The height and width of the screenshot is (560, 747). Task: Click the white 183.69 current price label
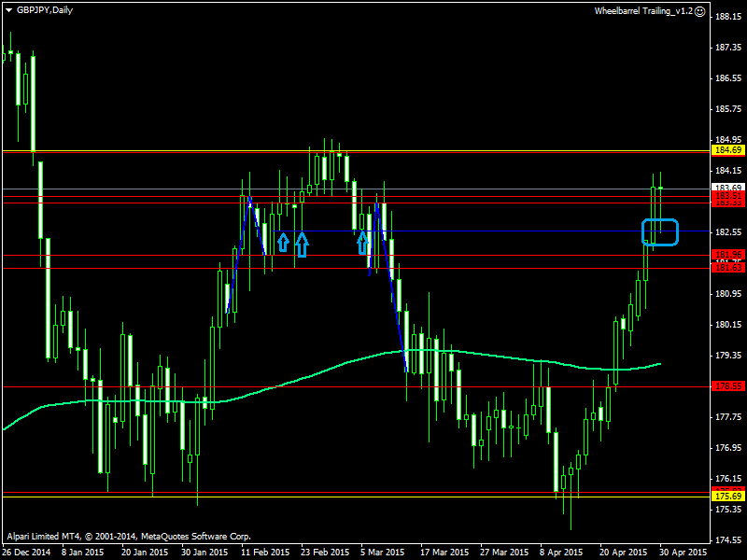tap(728, 188)
